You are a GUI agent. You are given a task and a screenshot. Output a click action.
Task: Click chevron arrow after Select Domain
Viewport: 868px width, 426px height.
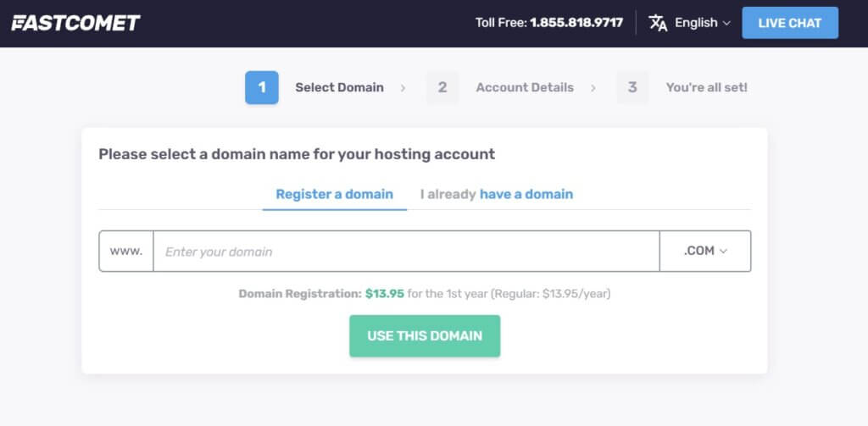click(403, 88)
